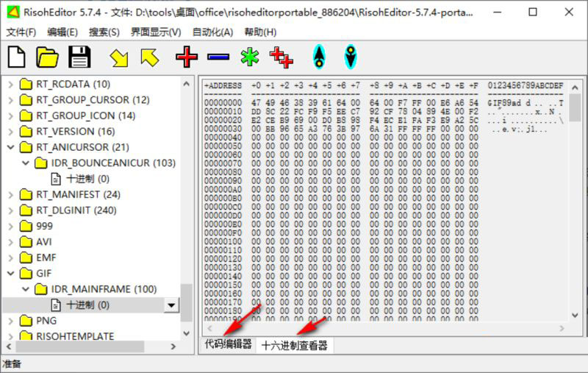Screen dimensions: 588x373
Task: Open a file with the yellow folder icon
Action: (x=47, y=57)
